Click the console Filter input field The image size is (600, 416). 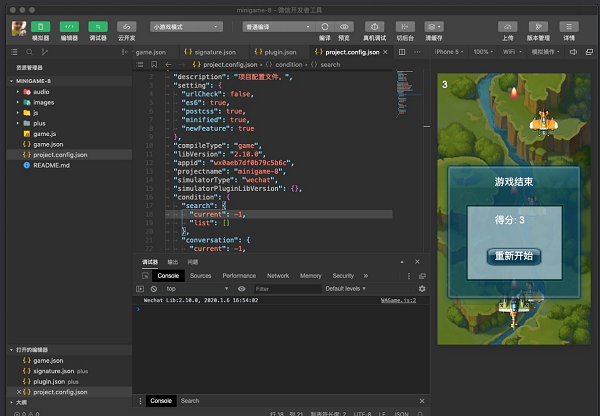(287, 289)
